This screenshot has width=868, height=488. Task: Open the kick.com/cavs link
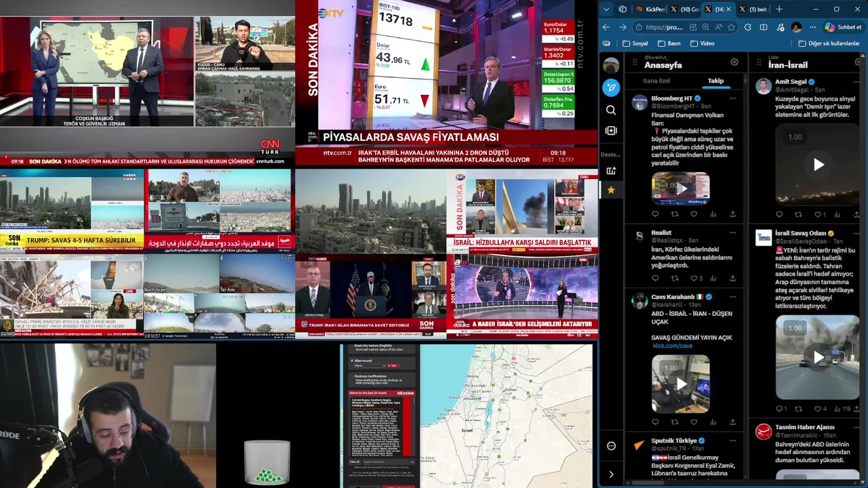673,346
